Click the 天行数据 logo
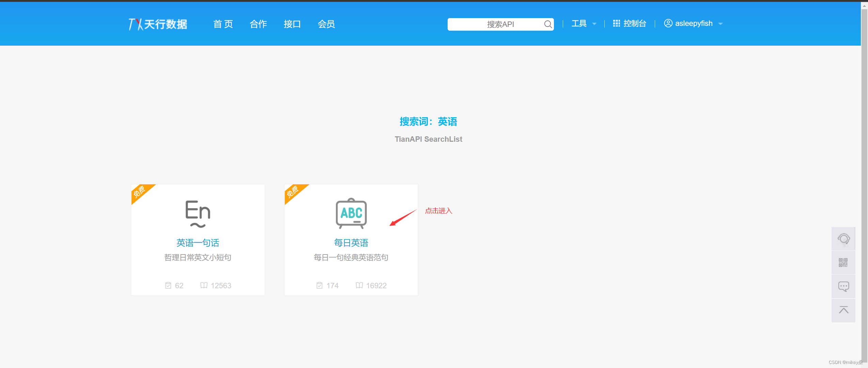This screenshot has width=868, height=368. point(158,24)
